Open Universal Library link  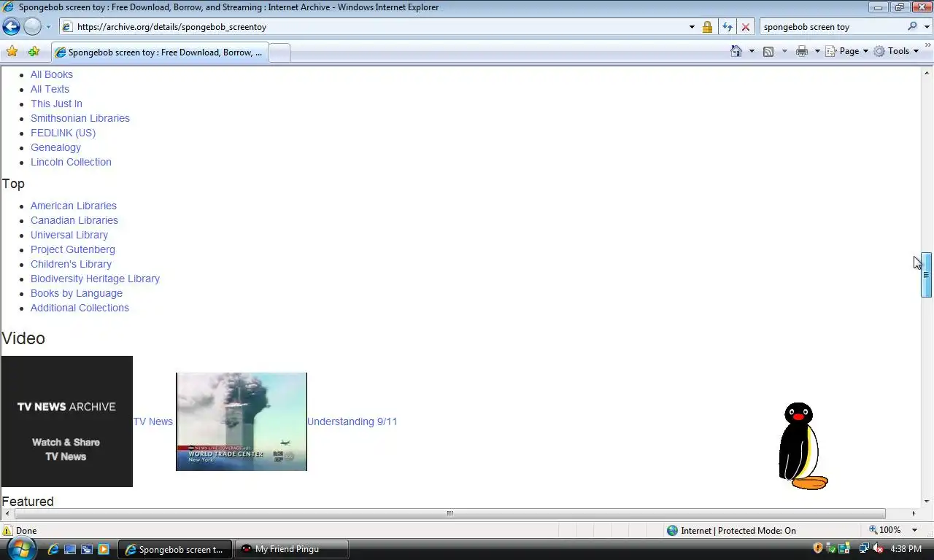tap(69, 235)
